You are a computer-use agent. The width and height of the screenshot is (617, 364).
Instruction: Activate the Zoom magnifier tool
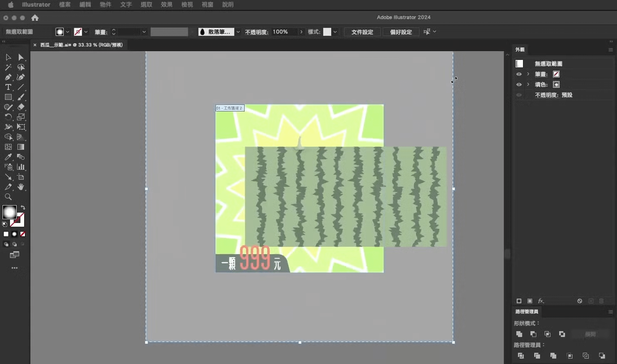pyautogui.click(x=8, y=197)
